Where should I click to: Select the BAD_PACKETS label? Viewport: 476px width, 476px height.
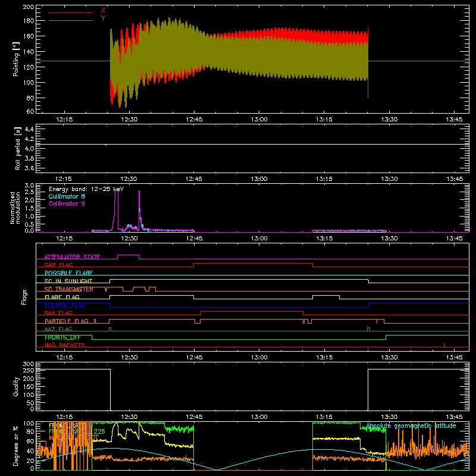click(65, 346)
